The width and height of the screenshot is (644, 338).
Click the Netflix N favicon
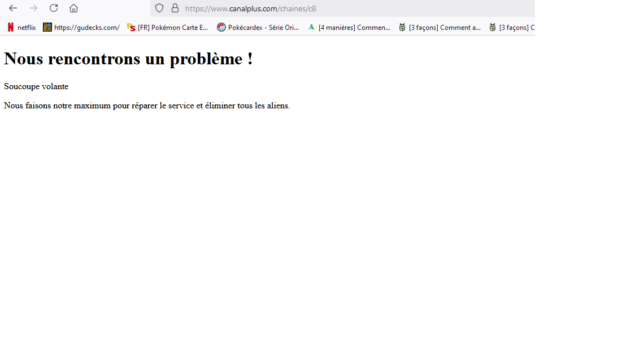point(11,28)
